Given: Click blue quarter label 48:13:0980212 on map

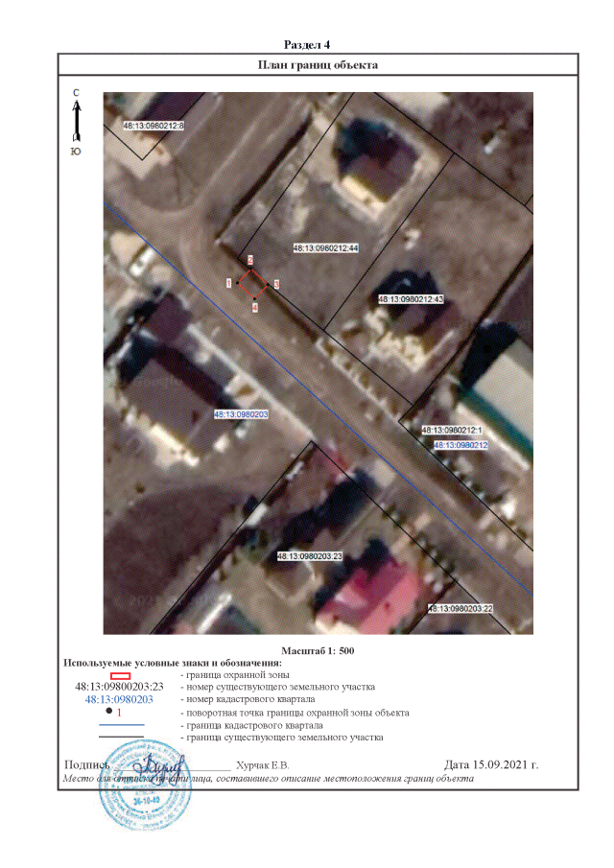Looking at the screenshot, I should pyautogui.click(x=461, y=445).
